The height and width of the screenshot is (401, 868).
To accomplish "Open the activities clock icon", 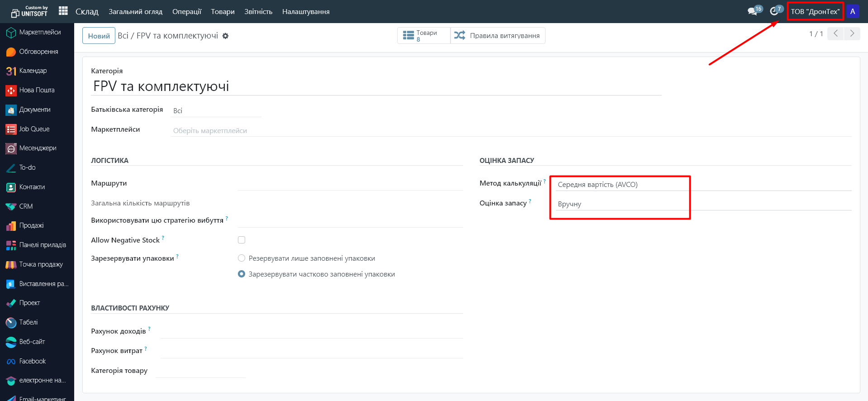I will (774, 11).
